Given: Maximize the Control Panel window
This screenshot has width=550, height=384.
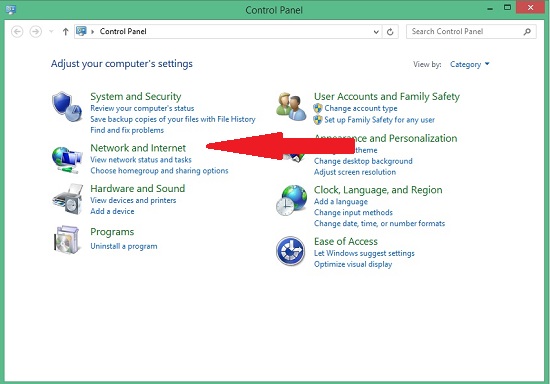Looking at the screenshot, I should coord(507,7).
